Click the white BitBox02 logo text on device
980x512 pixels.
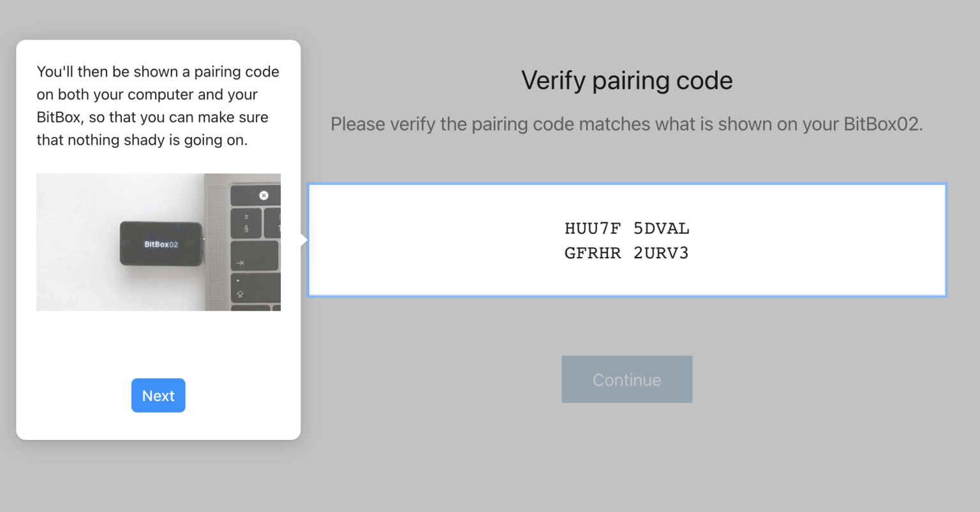[x=161, y=244]
